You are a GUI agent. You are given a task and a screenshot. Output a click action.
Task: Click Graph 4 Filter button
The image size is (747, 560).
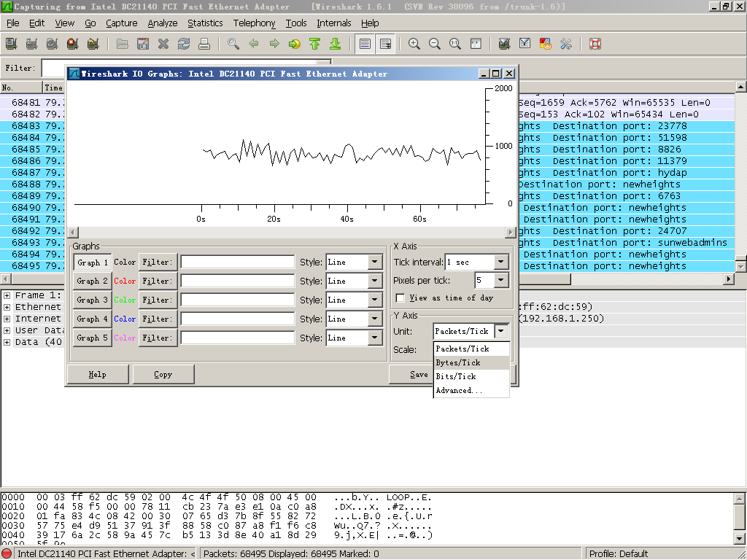click(158, 319)
